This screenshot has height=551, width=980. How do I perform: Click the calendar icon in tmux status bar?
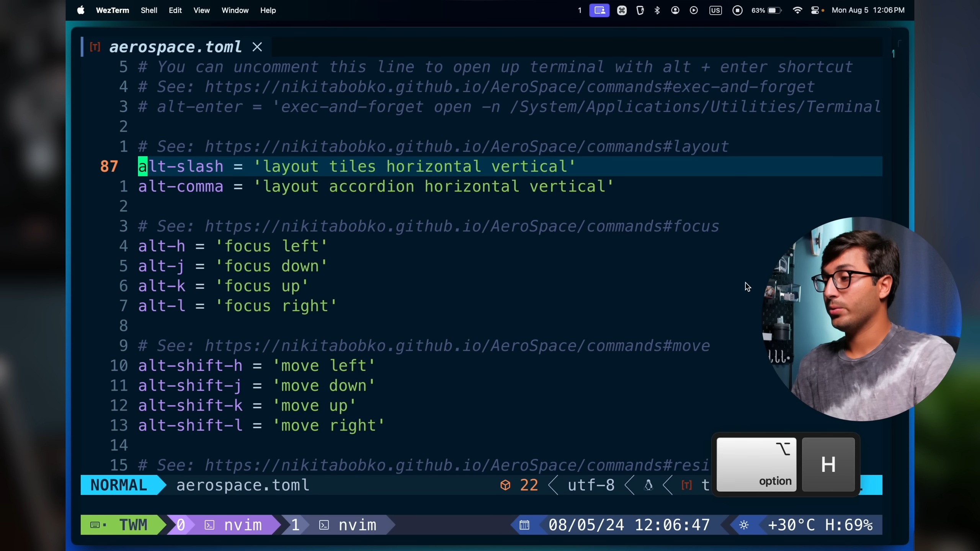pos(524,525)
